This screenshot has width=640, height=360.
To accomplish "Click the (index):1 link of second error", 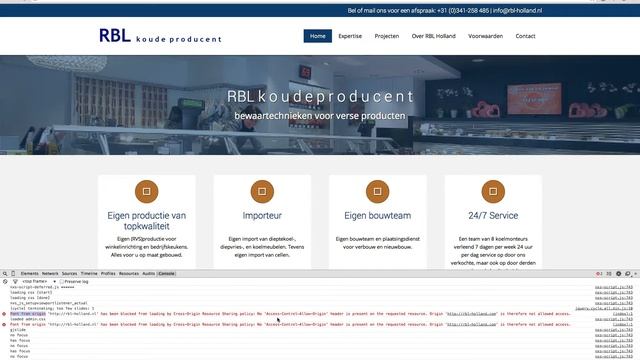I will pos(623,324).
